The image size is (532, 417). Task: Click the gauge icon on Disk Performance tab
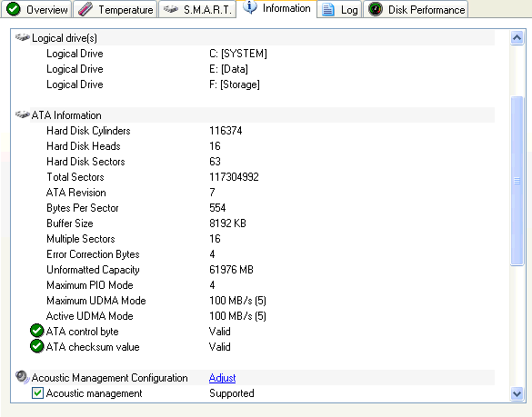(376, 9)
